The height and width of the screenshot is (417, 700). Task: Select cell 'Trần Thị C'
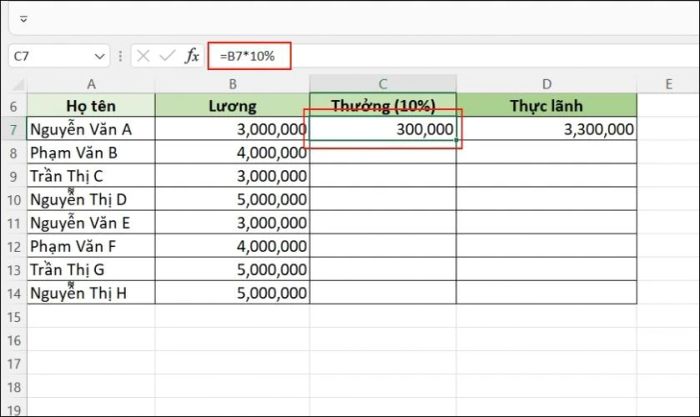point(91,176)
